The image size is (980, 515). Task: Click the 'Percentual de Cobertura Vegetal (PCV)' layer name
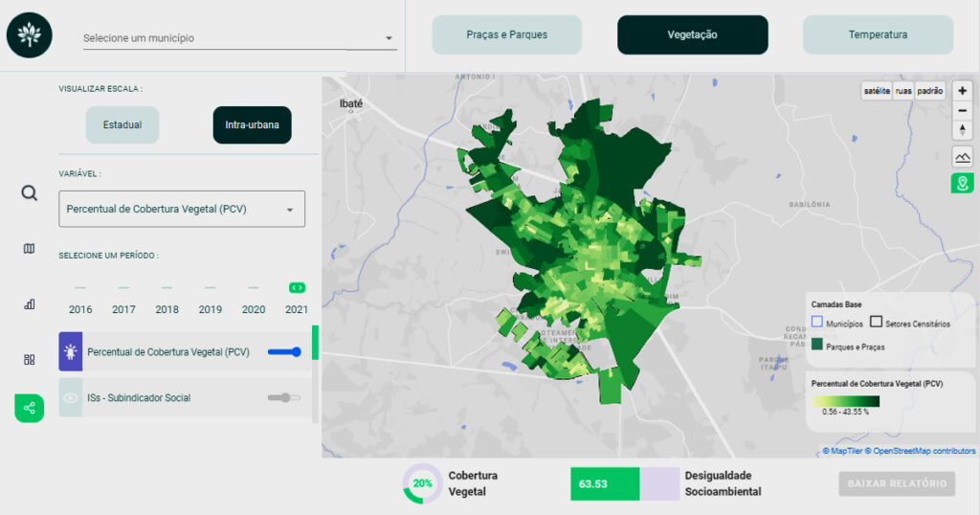[168, 352]
